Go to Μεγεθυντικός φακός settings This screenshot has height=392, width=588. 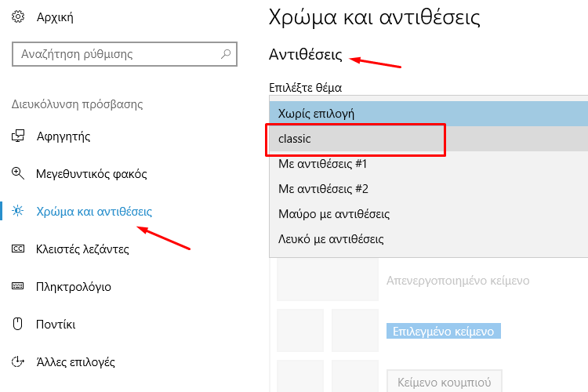[x=92, y=174]
